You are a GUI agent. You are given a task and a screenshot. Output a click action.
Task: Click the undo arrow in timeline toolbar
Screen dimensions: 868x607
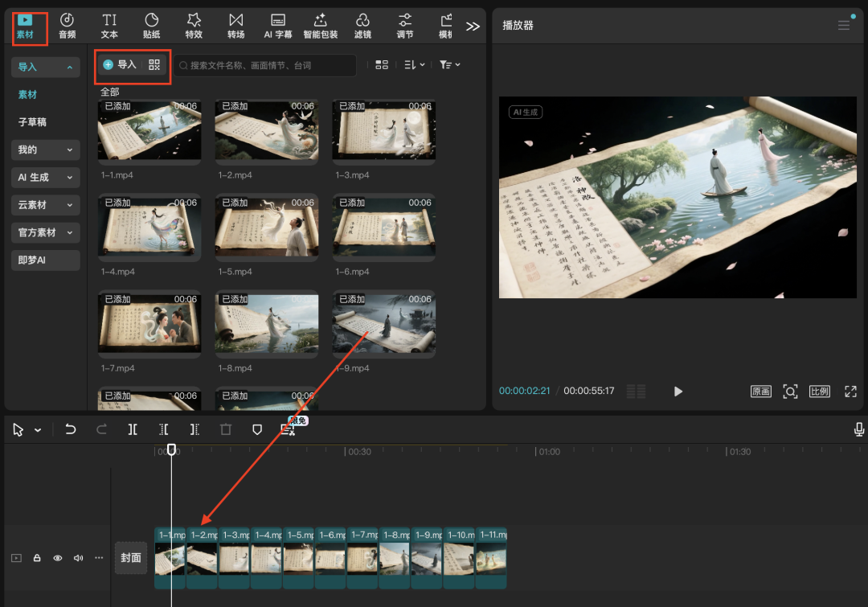click(x=71, y=430)
